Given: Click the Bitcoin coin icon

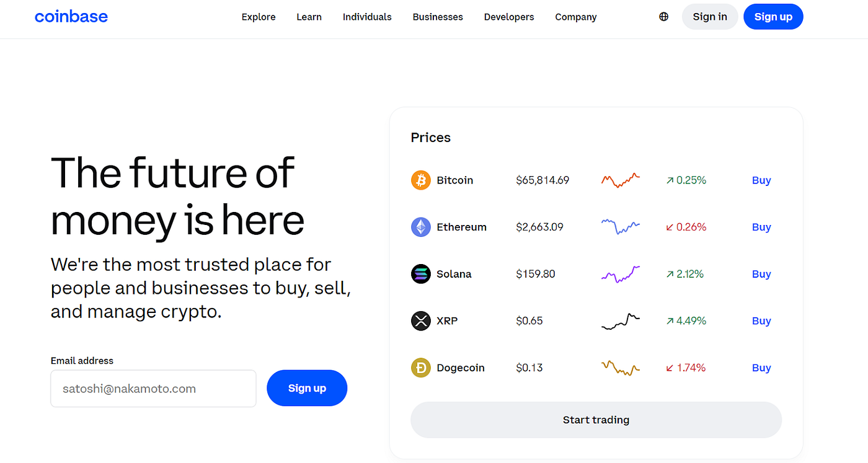Looking at the screenshot, I should [x=420, y=180].
